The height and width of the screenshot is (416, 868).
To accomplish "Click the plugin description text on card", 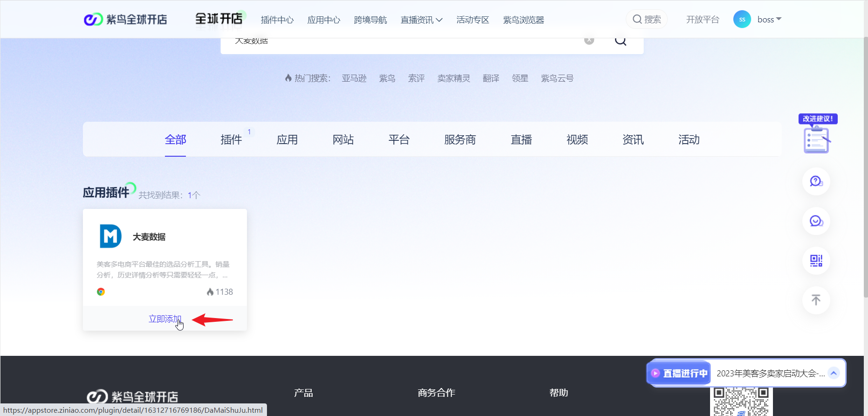I will 163,270.
